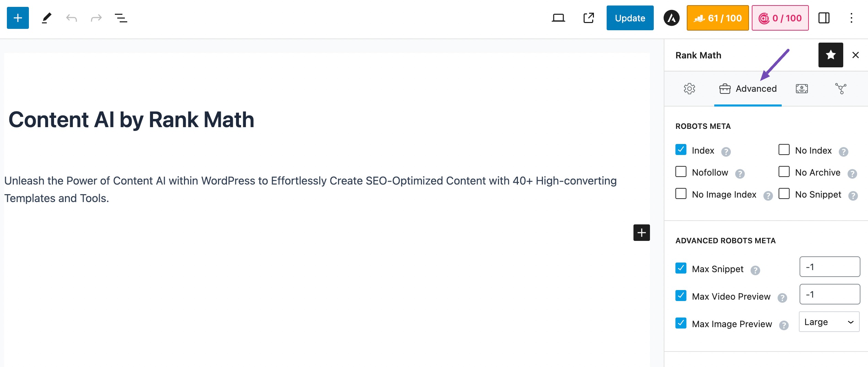Uncheck the Max Snippet checkbox

681,268
